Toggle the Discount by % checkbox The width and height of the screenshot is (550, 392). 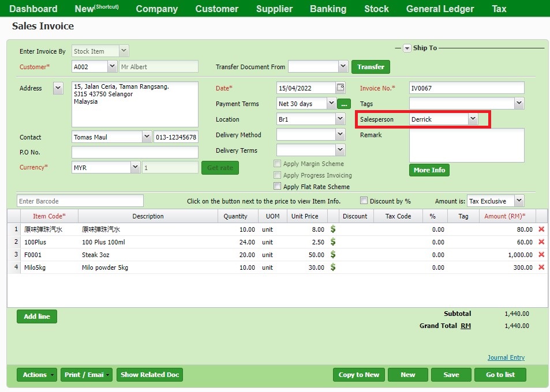click(363, 200)
